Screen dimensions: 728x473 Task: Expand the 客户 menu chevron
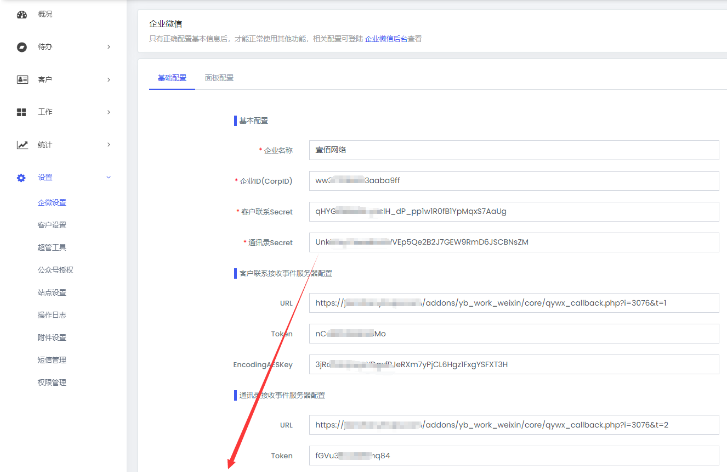108,79
